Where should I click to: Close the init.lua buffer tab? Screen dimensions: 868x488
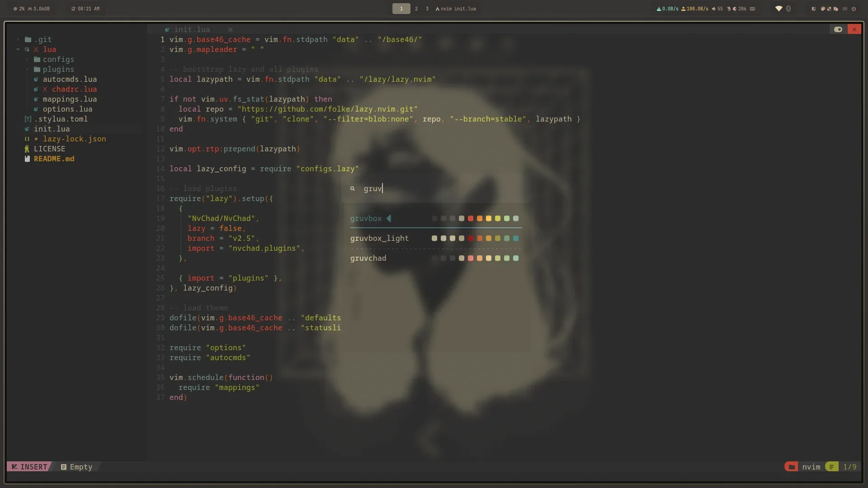pyautogui.click(x=230, y=29)
